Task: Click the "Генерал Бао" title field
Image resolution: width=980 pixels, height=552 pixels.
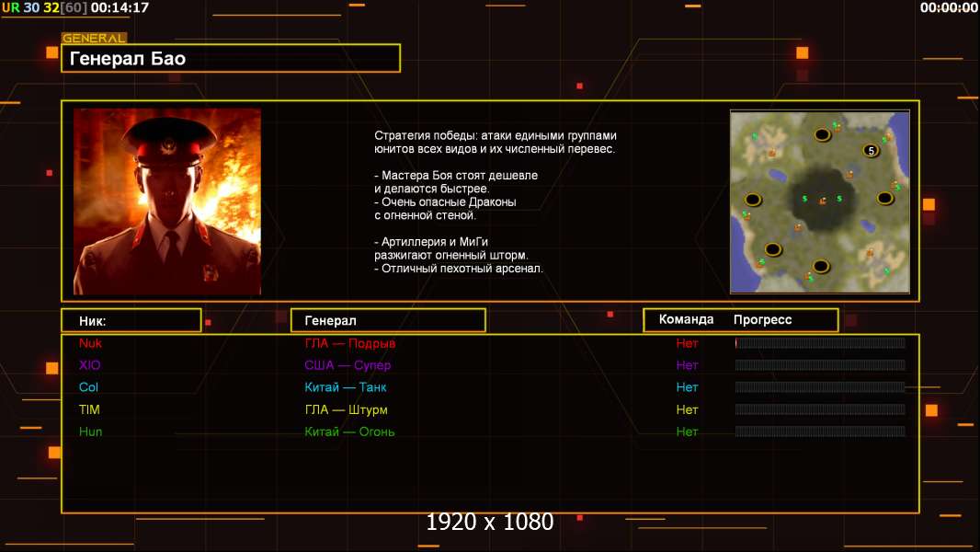Action: tap(231, 58)
